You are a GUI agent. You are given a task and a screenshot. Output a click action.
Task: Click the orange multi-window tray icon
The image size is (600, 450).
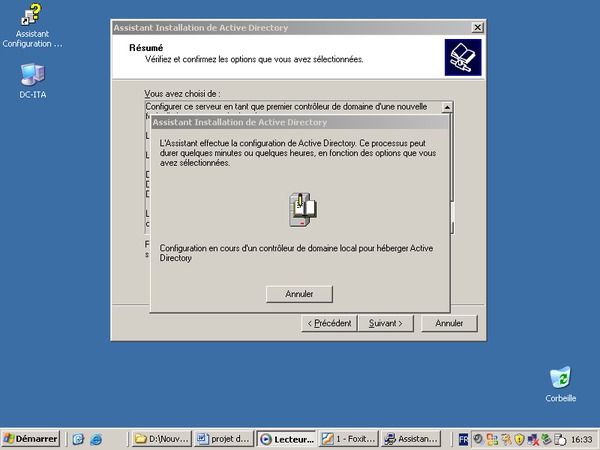pyautogui.click(x=492, y=439)
